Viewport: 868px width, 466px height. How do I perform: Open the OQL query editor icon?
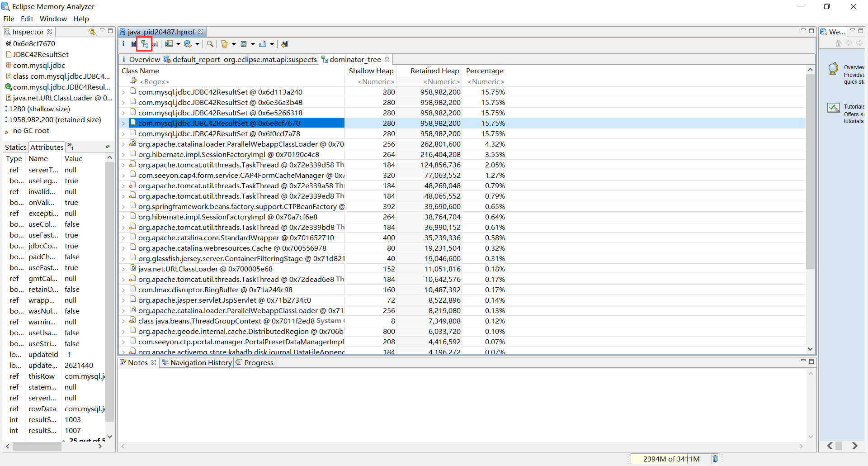point(155,44)
